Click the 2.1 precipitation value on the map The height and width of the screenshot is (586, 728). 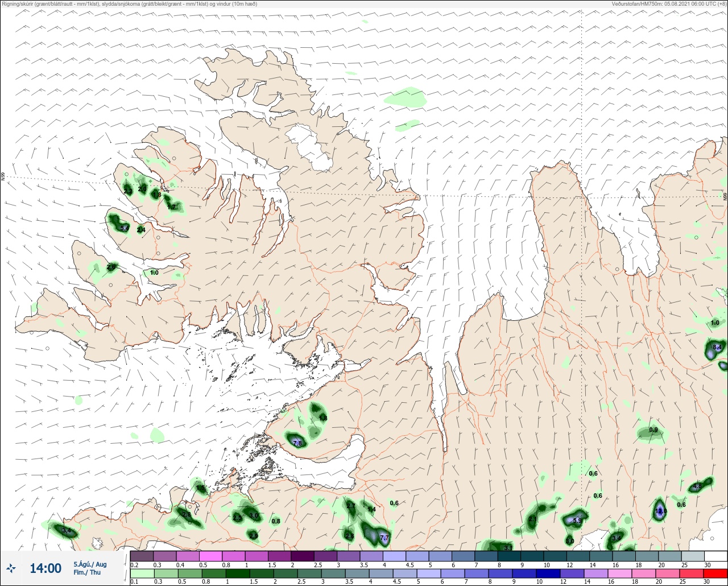pyautogui.click(x=532, y=519)
